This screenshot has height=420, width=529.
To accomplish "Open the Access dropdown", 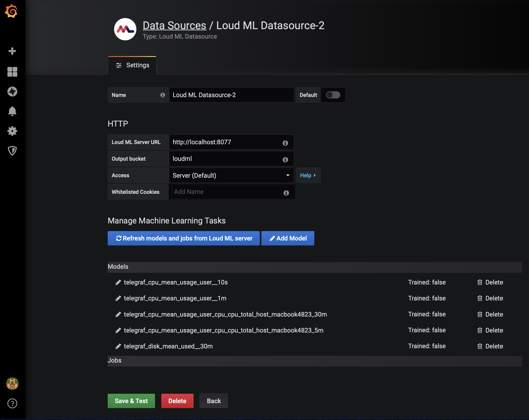I will [x=231, y=175].
